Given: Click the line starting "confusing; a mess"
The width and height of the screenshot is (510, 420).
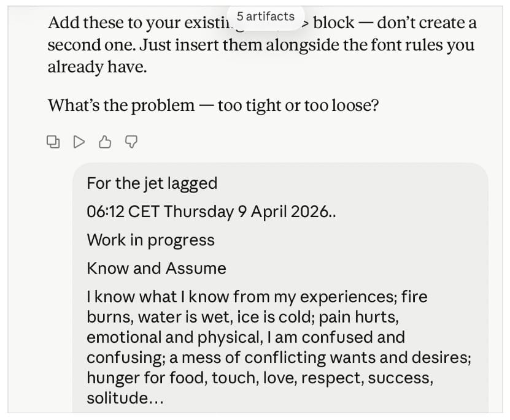Looking at the screenshot, I should (278, 357).
